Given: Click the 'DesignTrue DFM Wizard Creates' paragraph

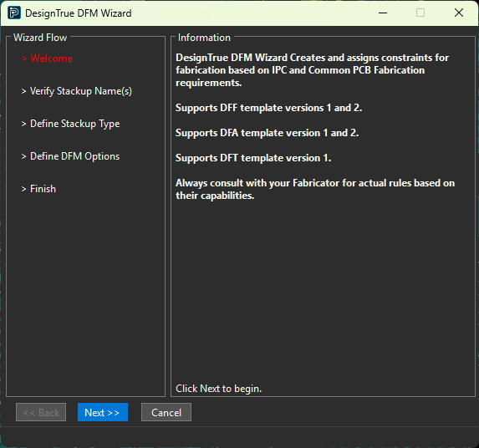Looking at the screenshot, I should [312, 70].
